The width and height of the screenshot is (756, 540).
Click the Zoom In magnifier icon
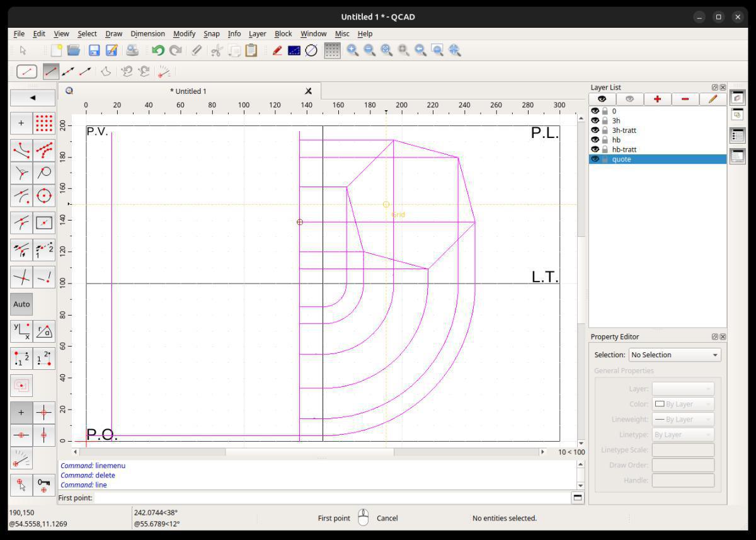tap(353, 50)
